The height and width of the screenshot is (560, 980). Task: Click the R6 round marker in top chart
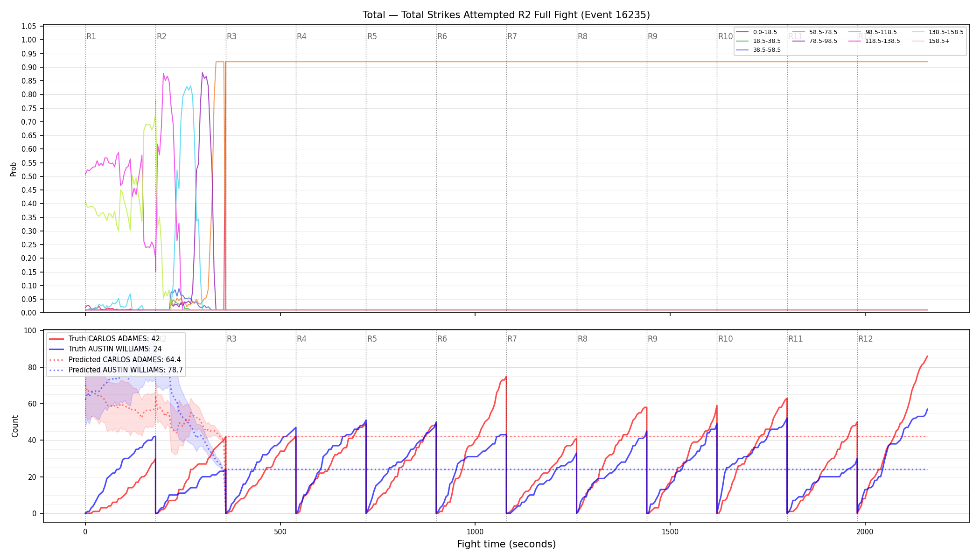[x=442, y=36]
